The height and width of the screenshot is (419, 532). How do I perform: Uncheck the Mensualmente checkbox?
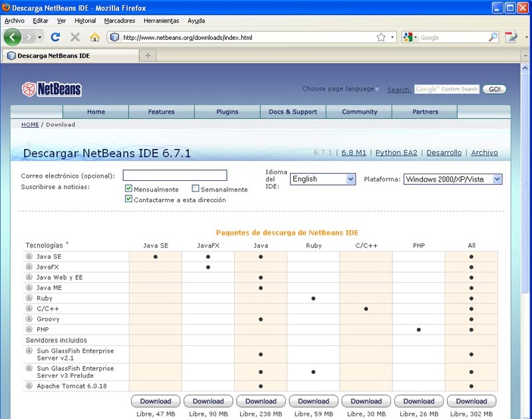pos(128,188)
